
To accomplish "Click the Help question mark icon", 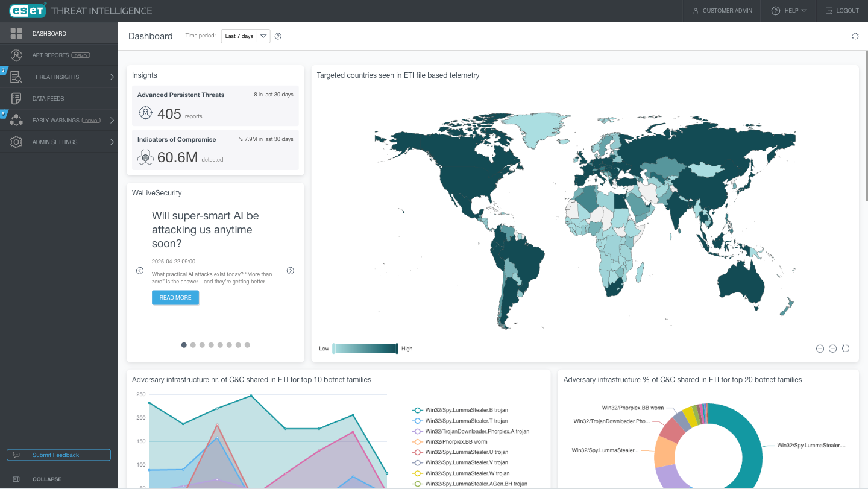I will coord(776,11).
